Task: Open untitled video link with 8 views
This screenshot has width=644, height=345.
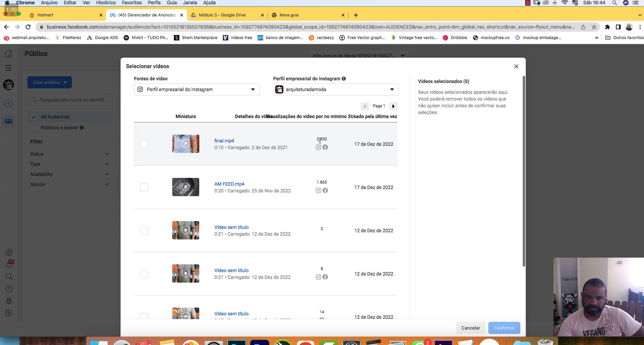Action: coord(231,271)
